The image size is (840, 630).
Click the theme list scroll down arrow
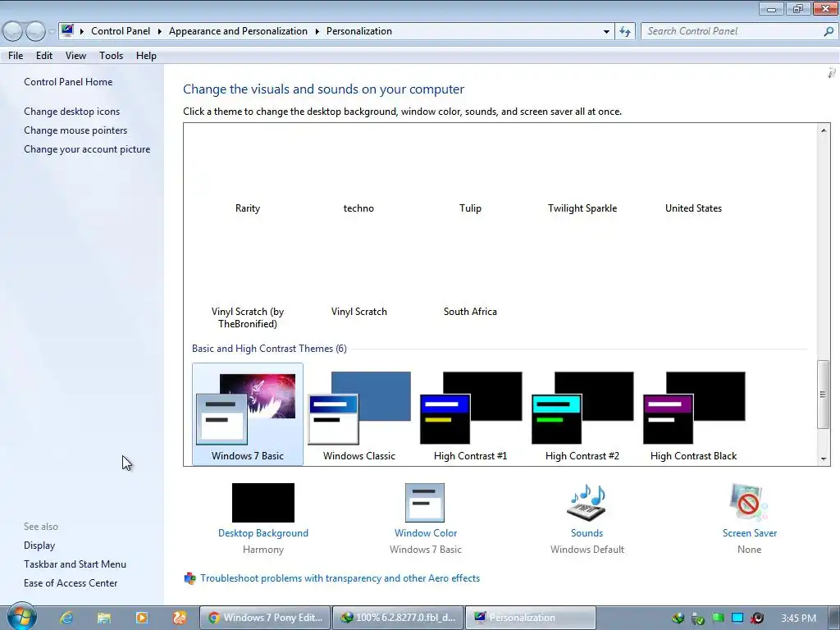coord(824,459)
